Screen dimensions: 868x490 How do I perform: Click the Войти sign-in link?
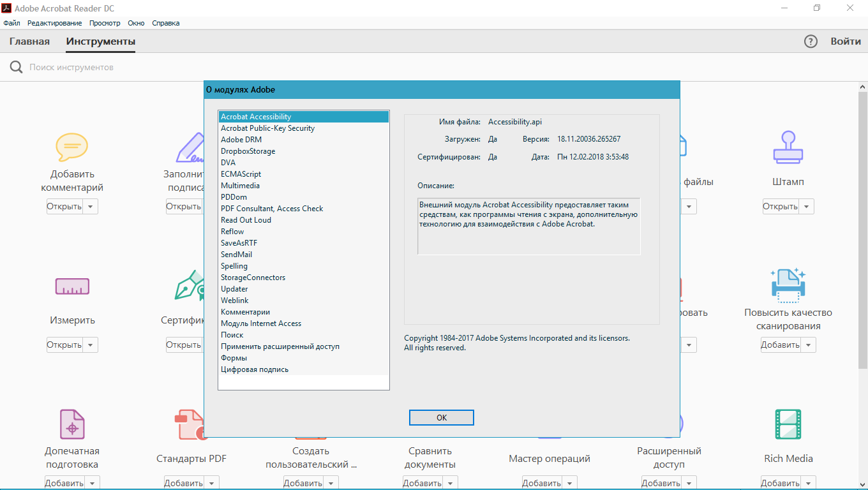point(846,41)
